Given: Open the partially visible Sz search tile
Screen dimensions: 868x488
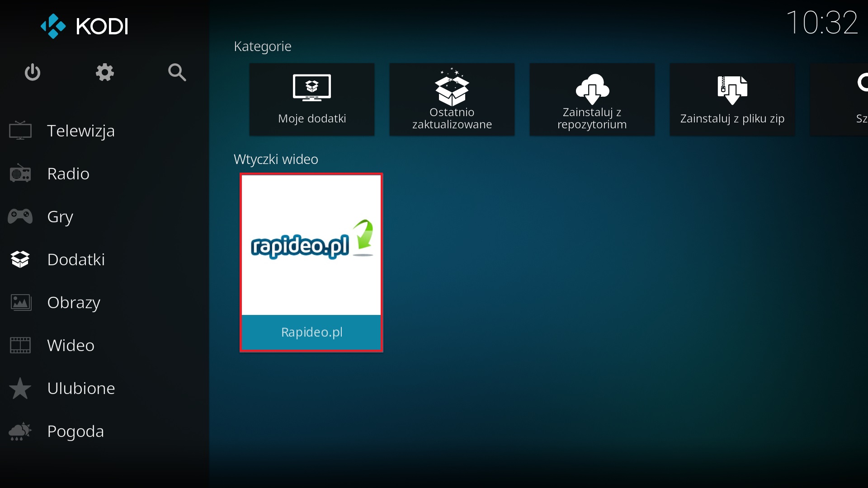Looking at the screenshot, I should pos(839,99).
